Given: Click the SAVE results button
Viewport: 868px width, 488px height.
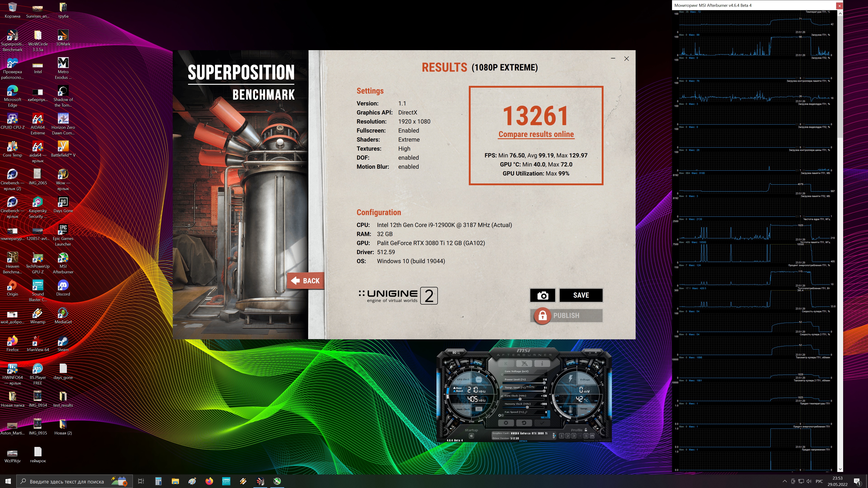Looking at the screenshot, I should tap(581, 295).
